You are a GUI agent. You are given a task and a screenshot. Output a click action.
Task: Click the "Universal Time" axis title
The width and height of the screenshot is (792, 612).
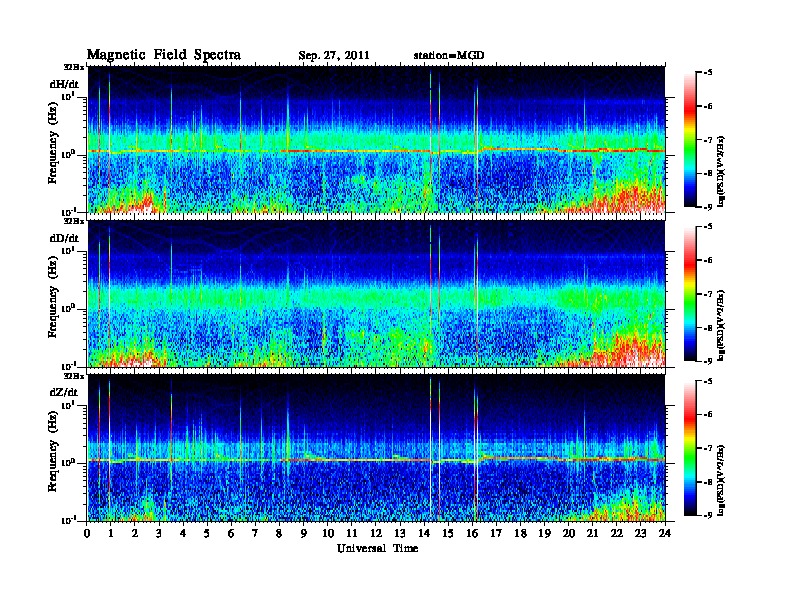click(x=377, y=548)
